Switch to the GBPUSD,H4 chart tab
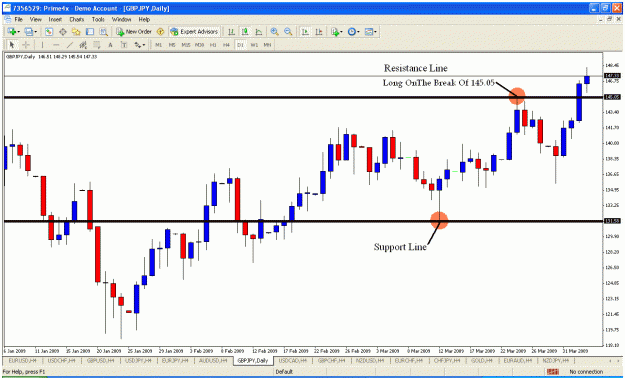 (x=100, y=360)
